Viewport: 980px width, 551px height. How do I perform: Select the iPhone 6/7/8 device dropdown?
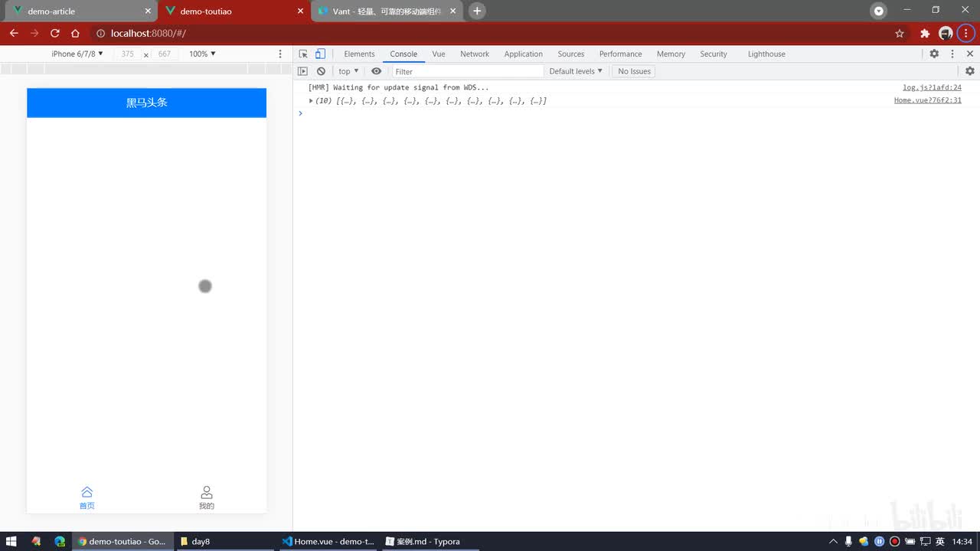(x=77, y=54)
